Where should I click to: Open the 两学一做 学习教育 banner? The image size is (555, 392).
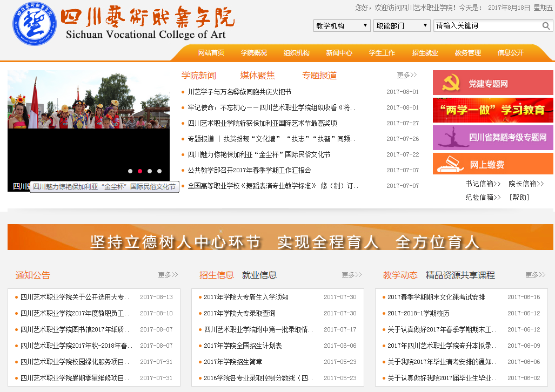pos(493,110)
